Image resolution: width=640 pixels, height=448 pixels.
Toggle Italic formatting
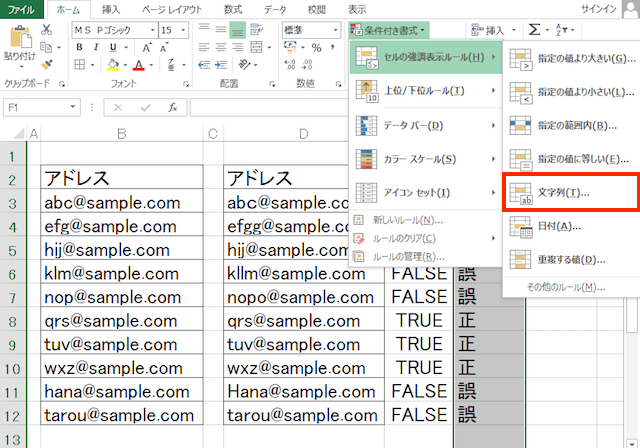click(96, 47)
